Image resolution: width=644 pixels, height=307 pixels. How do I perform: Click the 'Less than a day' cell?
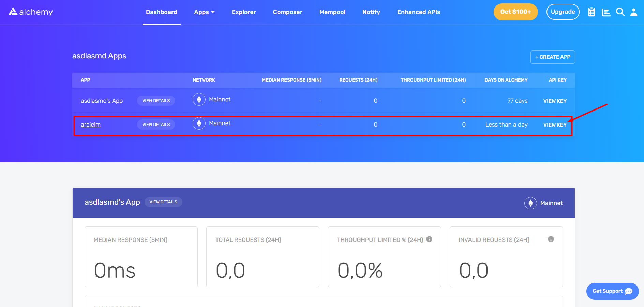(506, 125)
